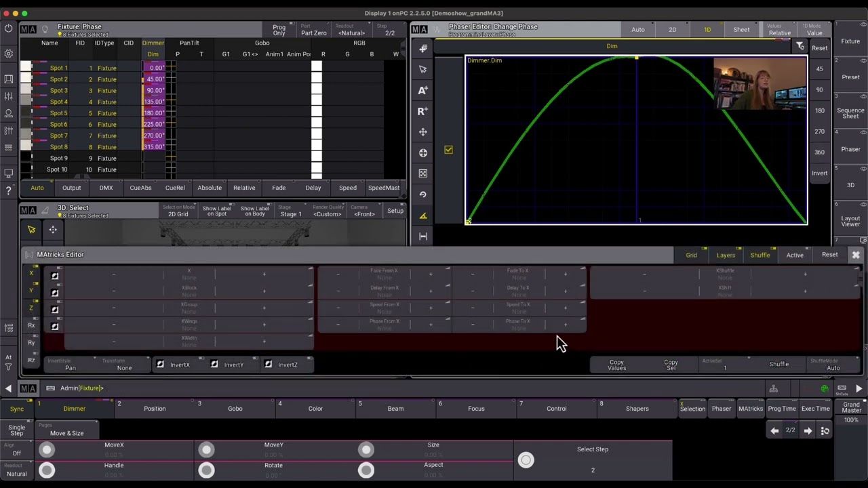Toggle the yellow Dimmer.Dim layer checkbox

tap(448, 150)
